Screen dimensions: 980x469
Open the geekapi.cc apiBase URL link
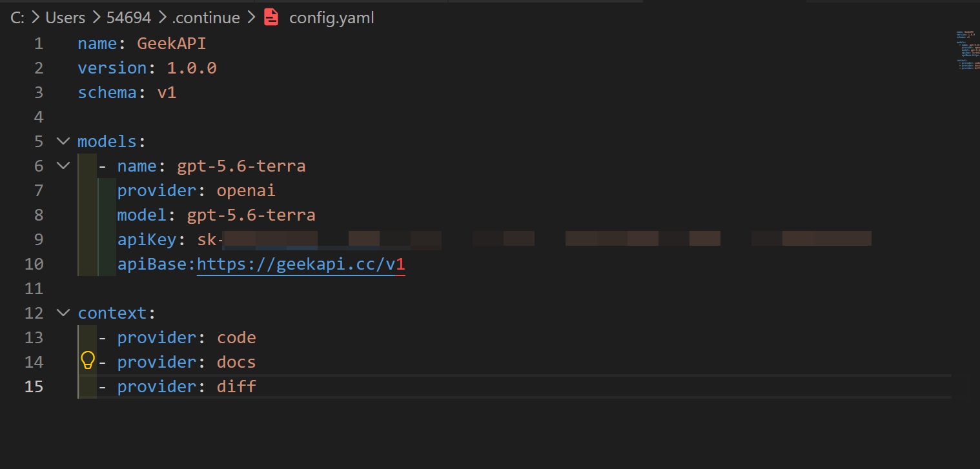[x=301, y=264]
